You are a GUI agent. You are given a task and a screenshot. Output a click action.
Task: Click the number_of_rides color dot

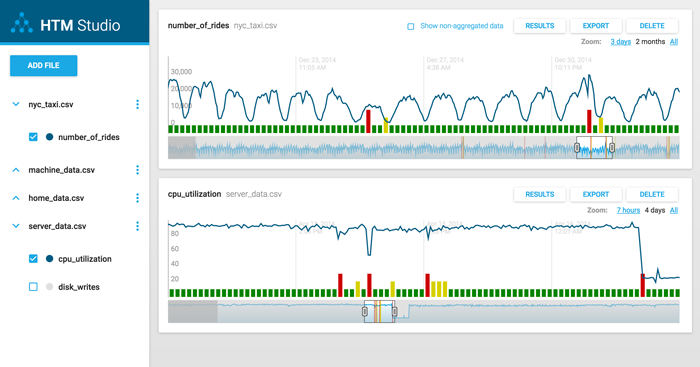tap(50, 137)
